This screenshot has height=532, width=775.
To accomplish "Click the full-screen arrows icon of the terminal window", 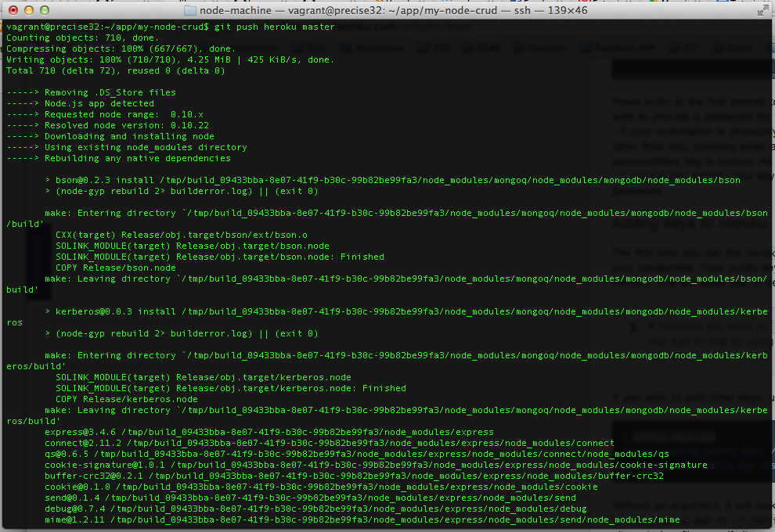I will [762, 10].
